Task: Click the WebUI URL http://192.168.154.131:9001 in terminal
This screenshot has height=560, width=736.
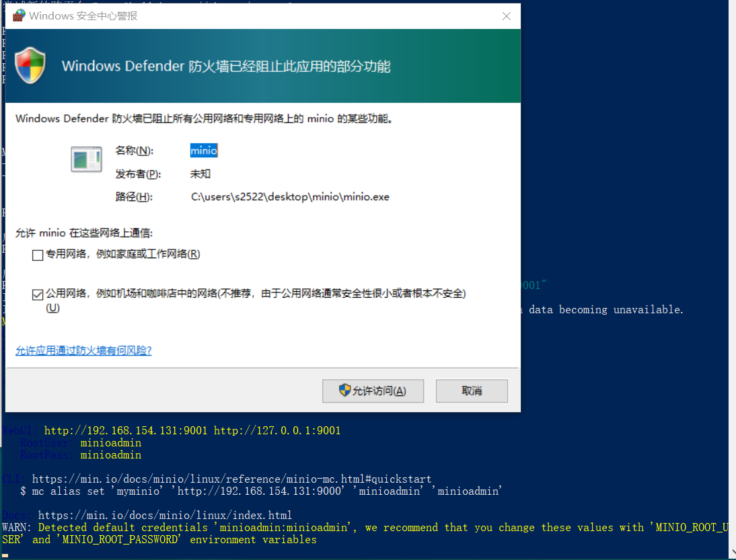Action: [126, 430]
